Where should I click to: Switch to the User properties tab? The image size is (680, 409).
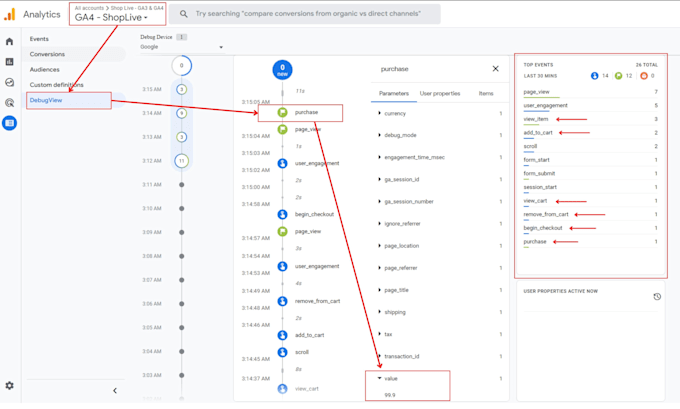(x=439, y=93)
